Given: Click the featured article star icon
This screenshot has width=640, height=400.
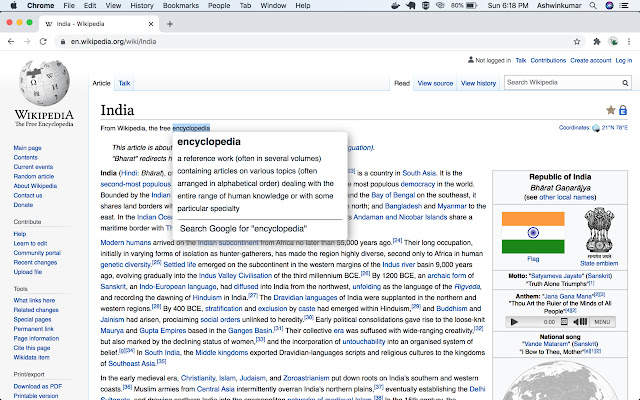Looking at the screenshot, I should 610,110.
